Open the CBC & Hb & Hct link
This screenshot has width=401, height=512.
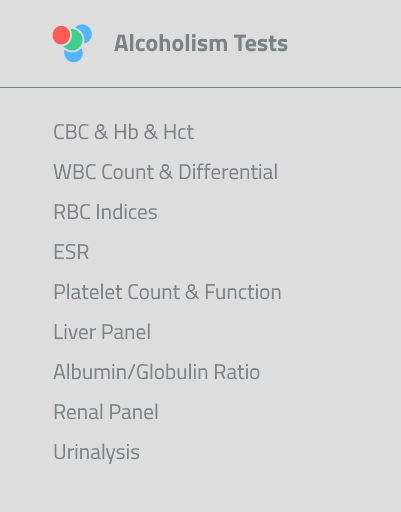[x=124, y=132]
